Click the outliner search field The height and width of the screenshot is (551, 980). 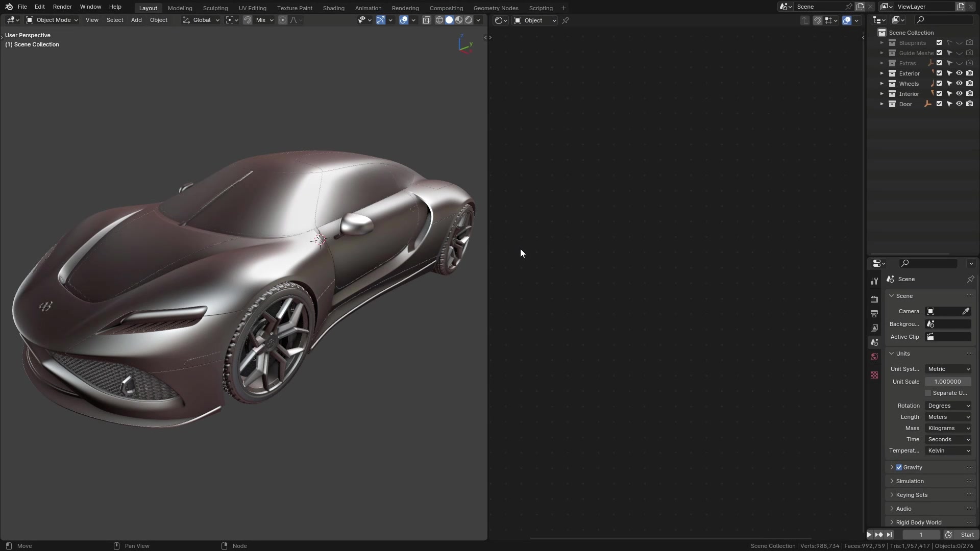coord(944,20)
